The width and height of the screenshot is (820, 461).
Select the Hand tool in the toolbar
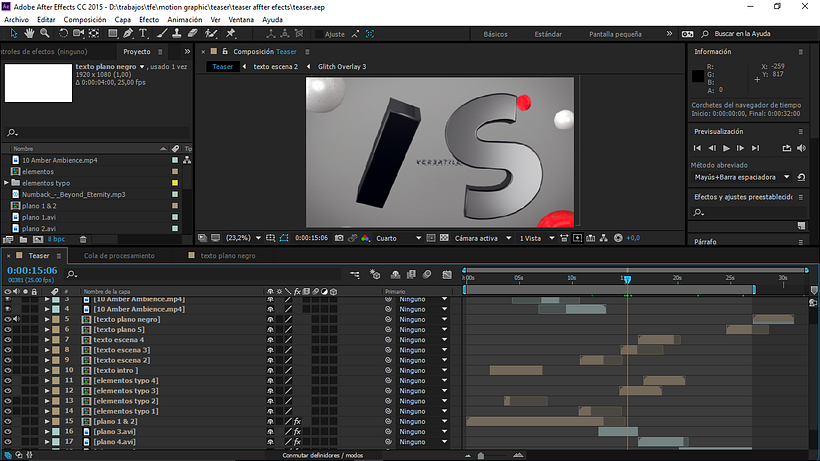coord(28,33)
